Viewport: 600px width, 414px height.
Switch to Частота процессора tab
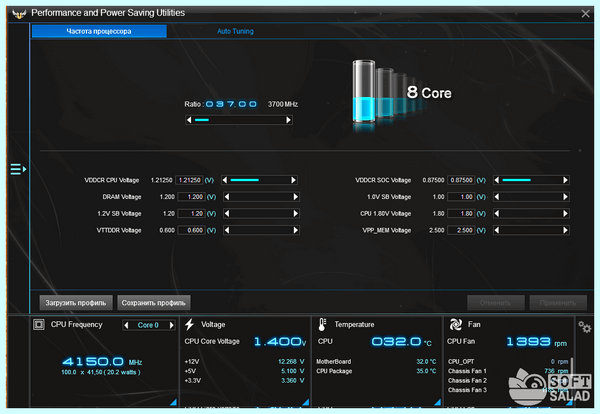coord(99,31)
